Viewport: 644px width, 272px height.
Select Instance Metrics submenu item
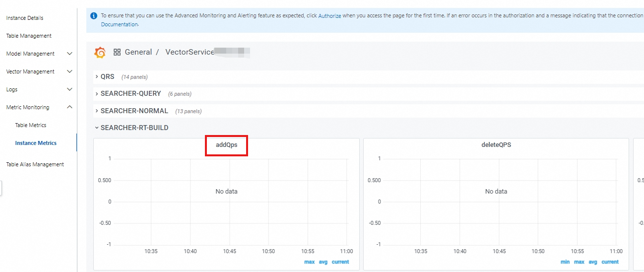click(36, 143)
